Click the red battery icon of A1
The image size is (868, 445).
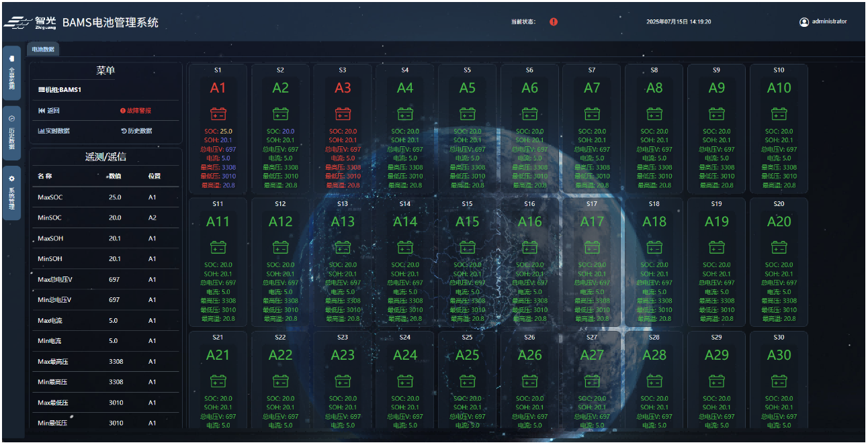218,114
